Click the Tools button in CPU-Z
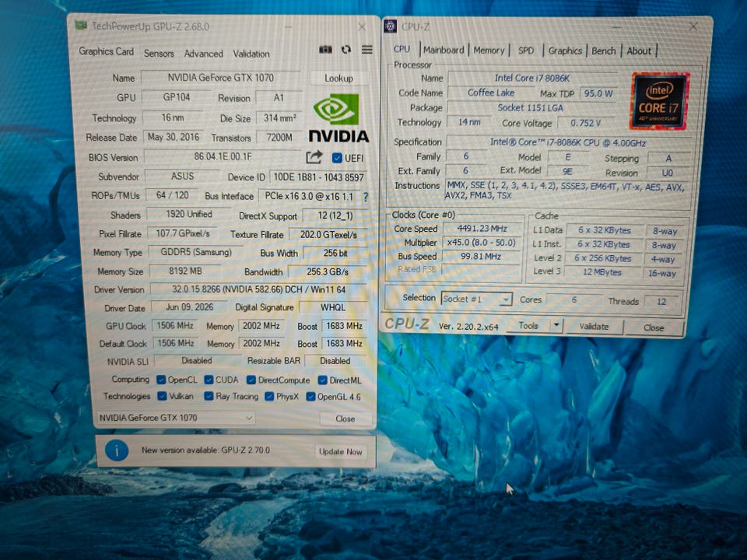 528,326
